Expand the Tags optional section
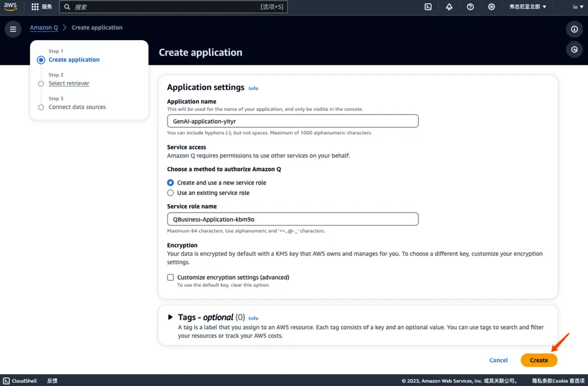Screen dimensions: 588x386 pyautogui.click(x=171, y=317)
